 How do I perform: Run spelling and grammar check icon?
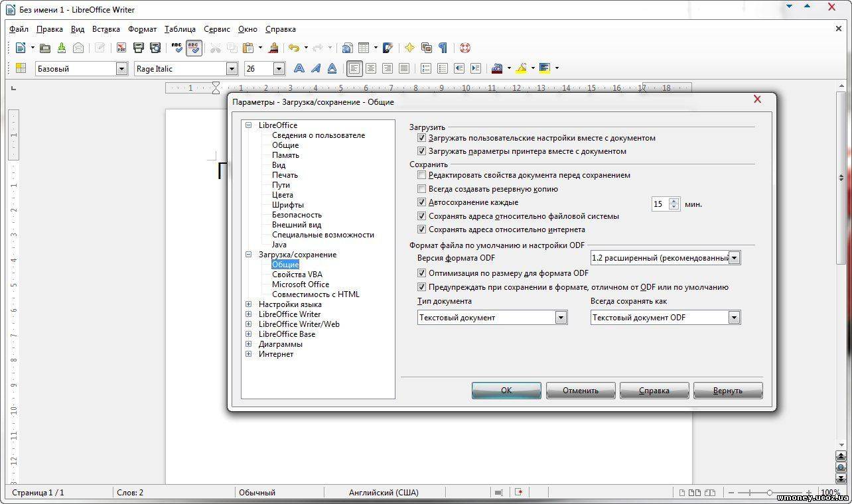(177, 48)
